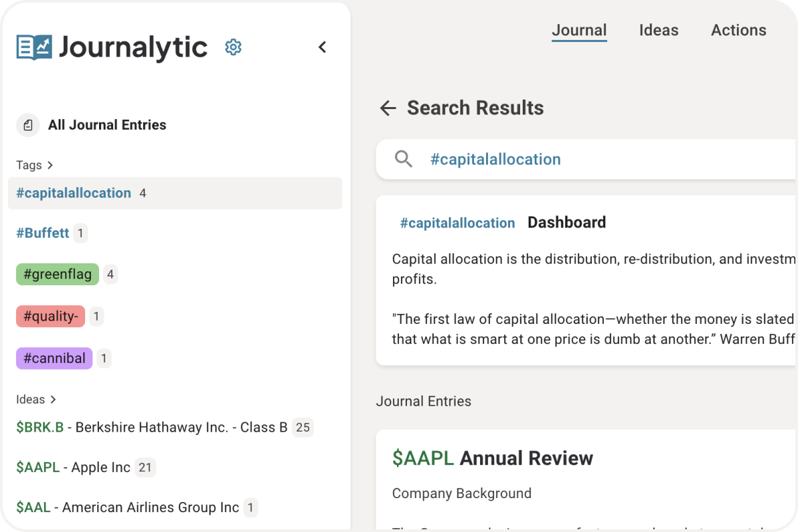Open $AAL American Airlines Group idea

128,507
